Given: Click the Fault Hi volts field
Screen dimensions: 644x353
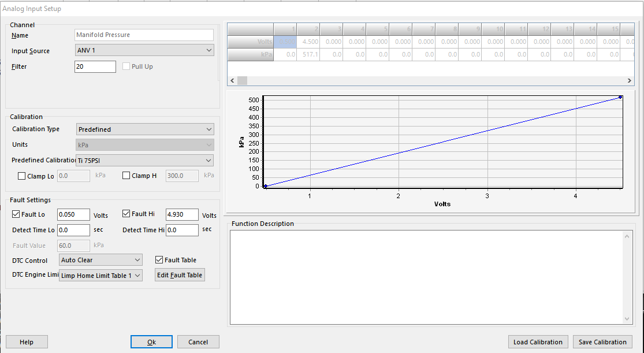Looking at the screenshot, I should (182, 214).
